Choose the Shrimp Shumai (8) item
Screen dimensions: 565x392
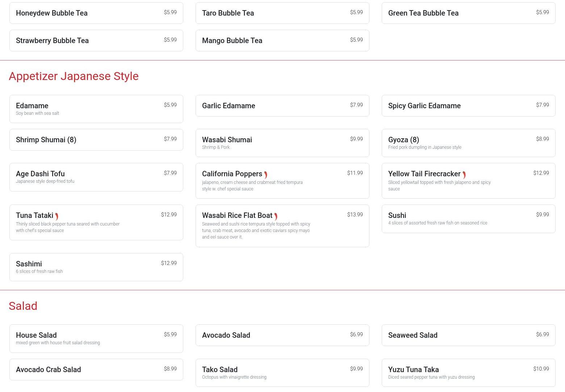point(96,140)
